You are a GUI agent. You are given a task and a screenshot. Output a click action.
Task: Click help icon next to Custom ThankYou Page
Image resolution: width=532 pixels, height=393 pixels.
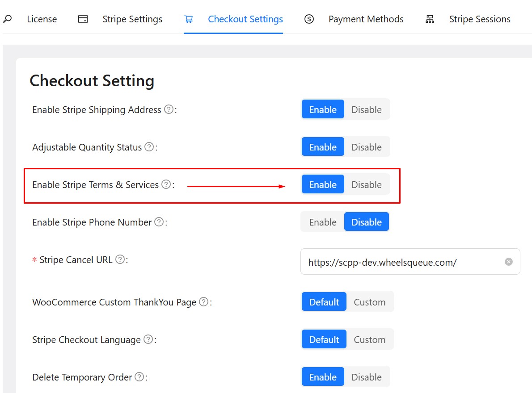tap(204, 302)
